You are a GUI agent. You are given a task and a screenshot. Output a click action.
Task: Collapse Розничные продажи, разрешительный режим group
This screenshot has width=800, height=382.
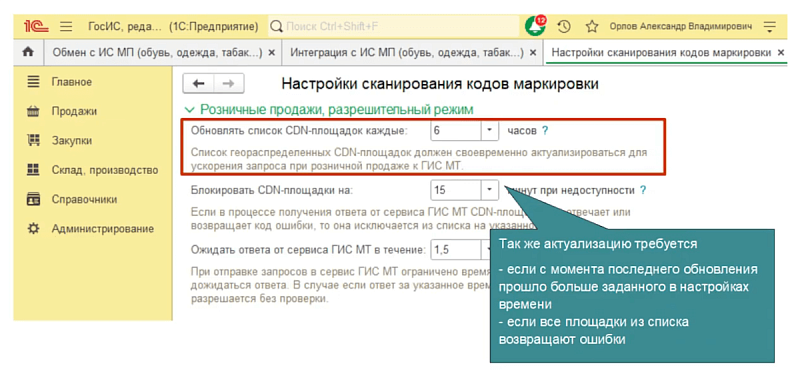190,110
